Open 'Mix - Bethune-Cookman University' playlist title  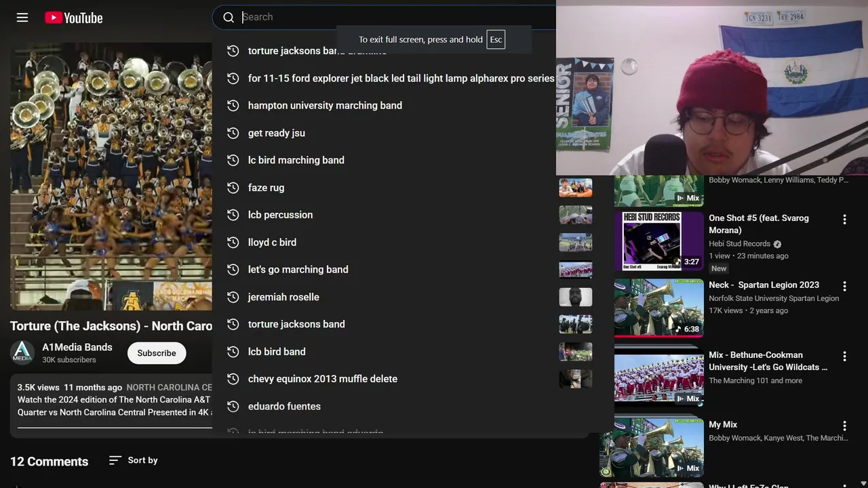click(768, 361)
